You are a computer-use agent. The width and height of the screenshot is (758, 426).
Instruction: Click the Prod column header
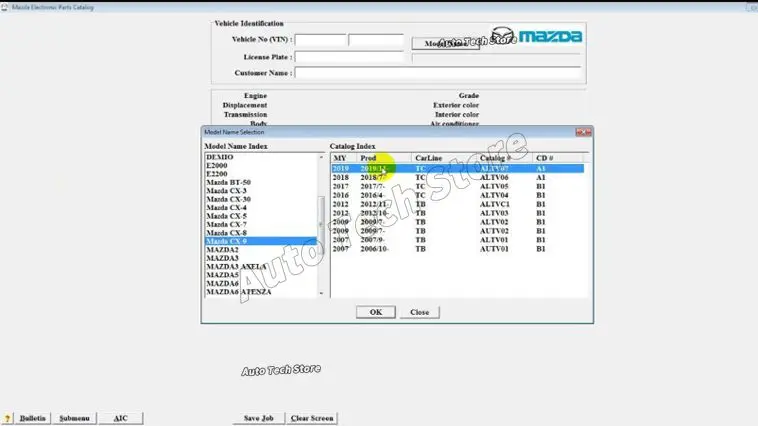click(x=384, y=158)
